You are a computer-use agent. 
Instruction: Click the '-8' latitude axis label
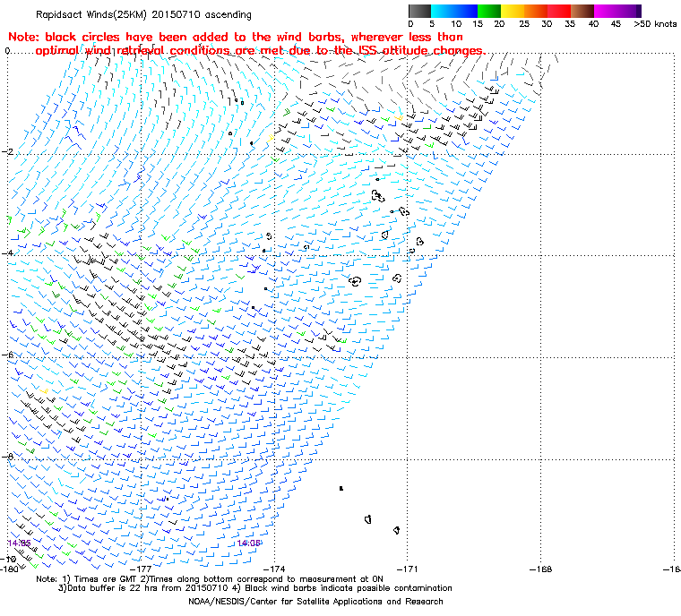pos(7,457)
